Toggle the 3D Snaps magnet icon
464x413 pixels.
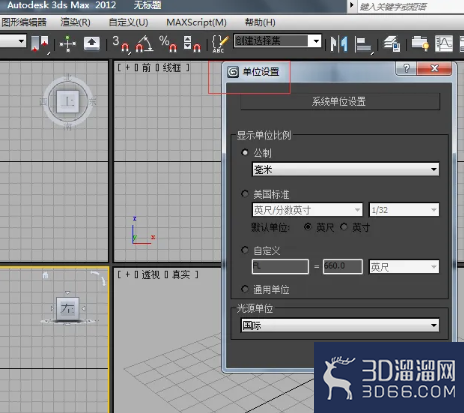(x=121, y=44)
